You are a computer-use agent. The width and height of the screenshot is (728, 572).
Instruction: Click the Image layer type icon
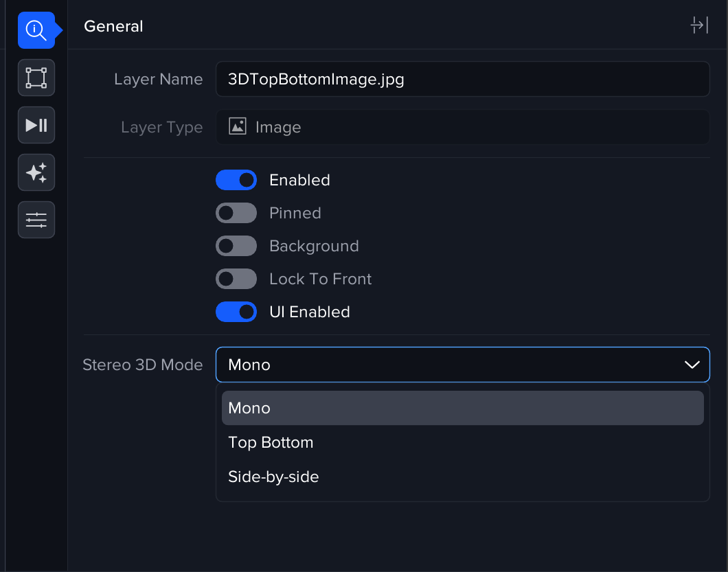point(238,127)
